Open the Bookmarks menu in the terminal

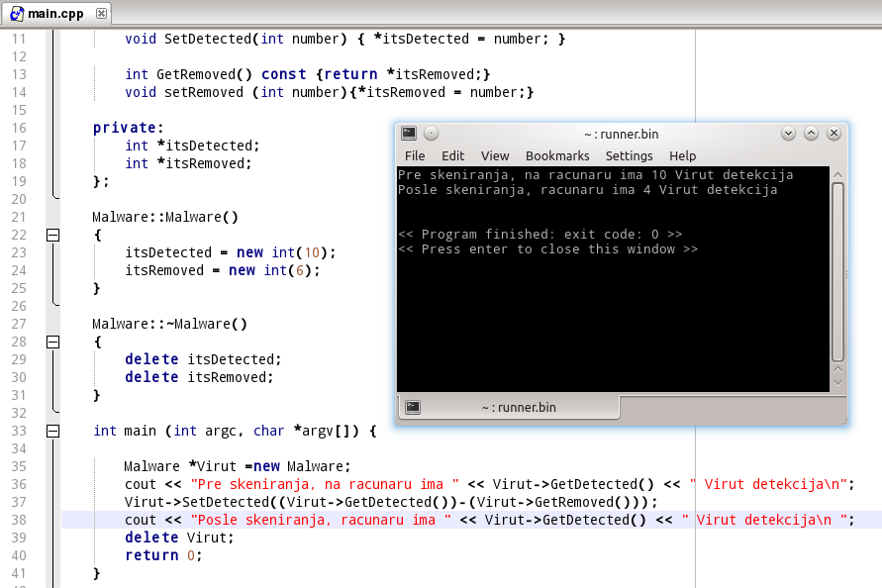(x=557, y=155)
